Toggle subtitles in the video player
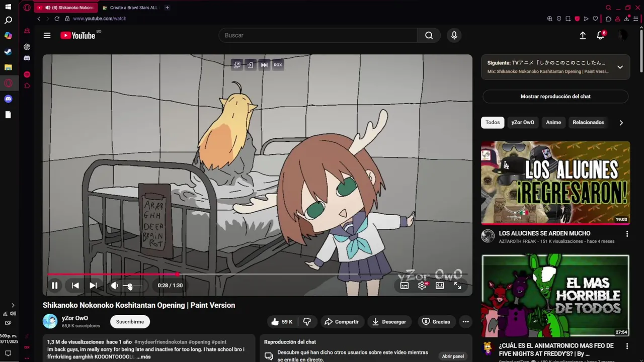Viewport: 644px width, 362px height. pos(405,286)
